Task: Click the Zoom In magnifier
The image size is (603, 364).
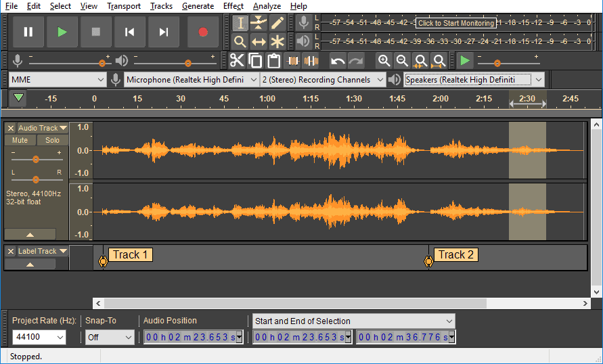Action: (x=384, y=61)
